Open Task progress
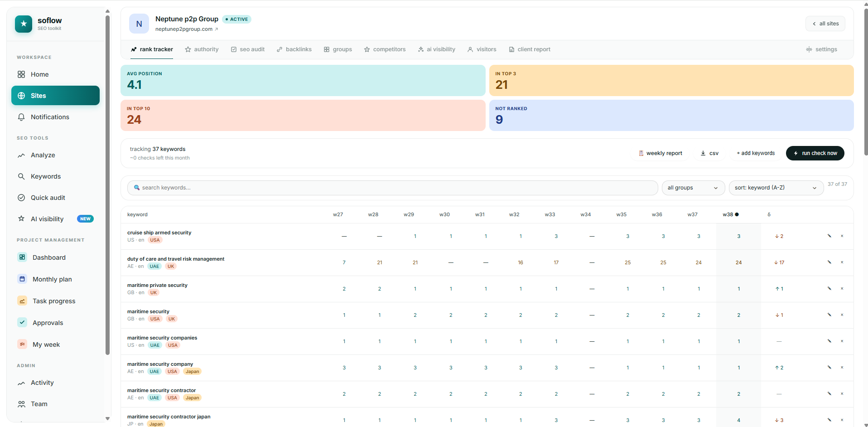Viewport: 868px width, 427px height. tap(55, 301)
